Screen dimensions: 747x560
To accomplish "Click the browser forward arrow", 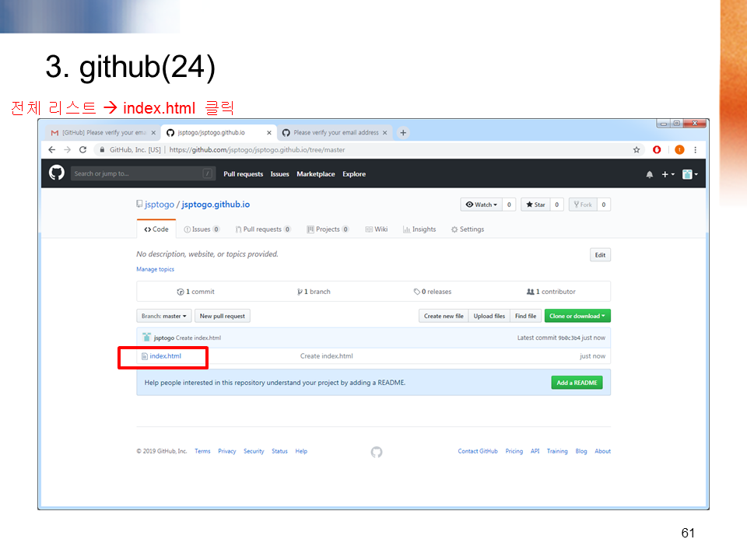I will coord(67,149).
